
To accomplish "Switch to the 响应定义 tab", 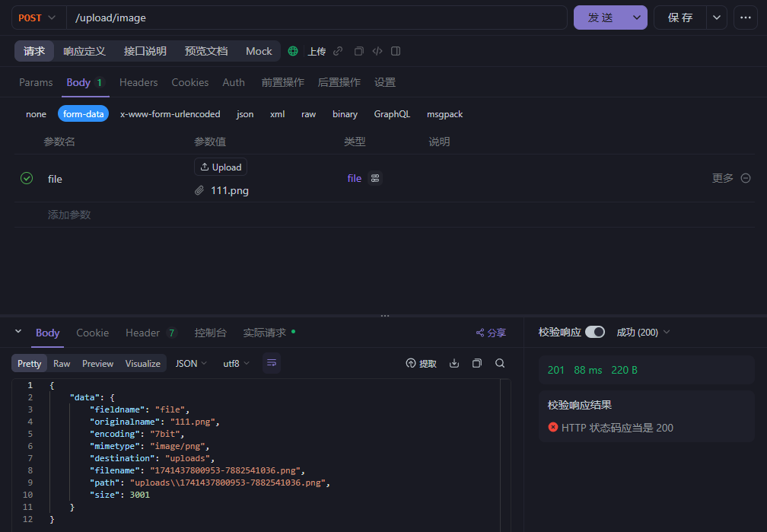I will tap(84, 51).
